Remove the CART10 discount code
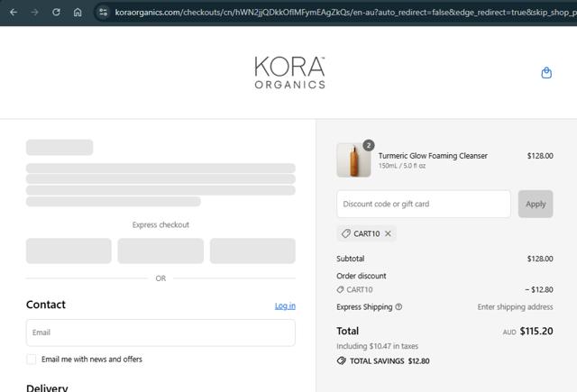The width and height of the screenshot is (577, 392). click(388, 233)
